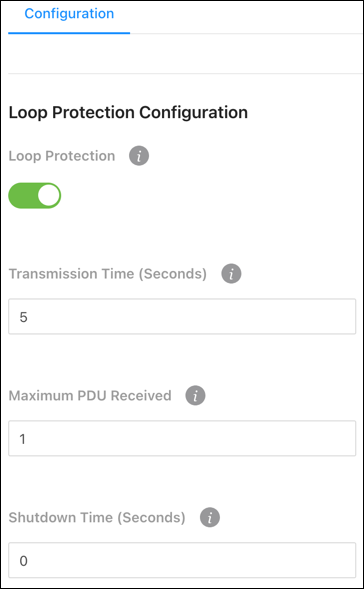Click the blue underline of Configuration tab

(x=69, y=33)
